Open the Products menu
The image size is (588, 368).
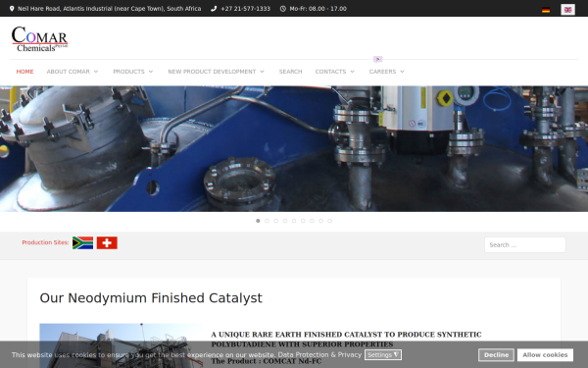point(128,72)
